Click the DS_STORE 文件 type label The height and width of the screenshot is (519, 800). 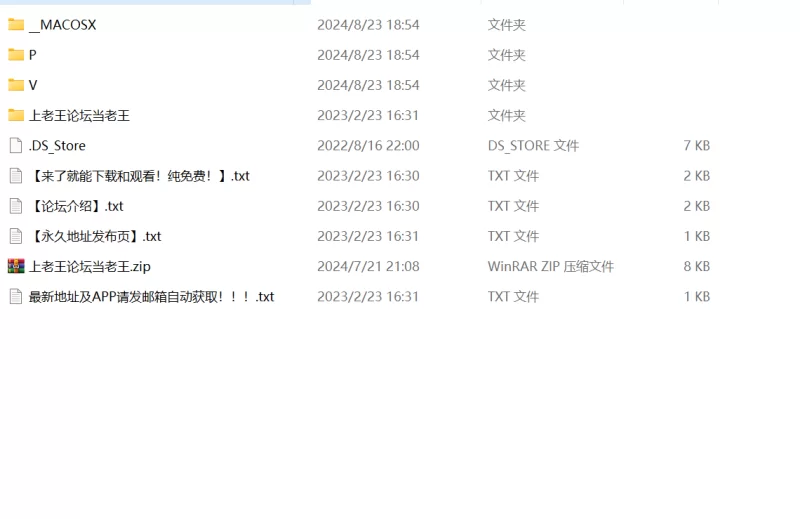point(533,146)
